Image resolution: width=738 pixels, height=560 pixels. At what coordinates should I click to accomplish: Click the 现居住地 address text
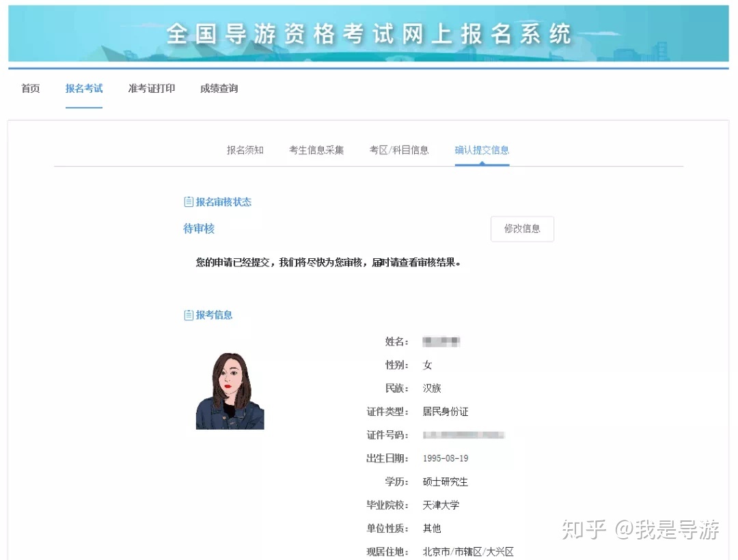pyautogui.click(x=469, y=551)
